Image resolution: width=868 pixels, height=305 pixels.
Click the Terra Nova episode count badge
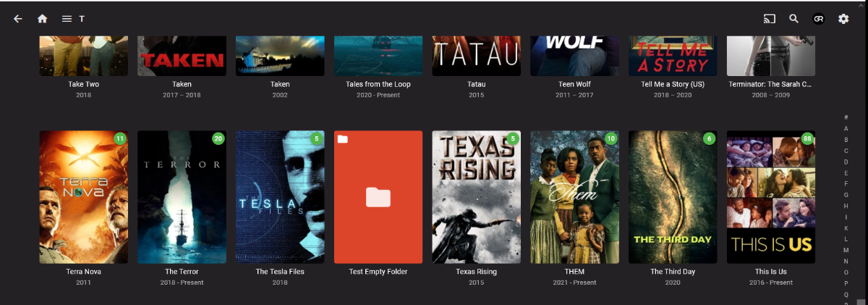120,138
